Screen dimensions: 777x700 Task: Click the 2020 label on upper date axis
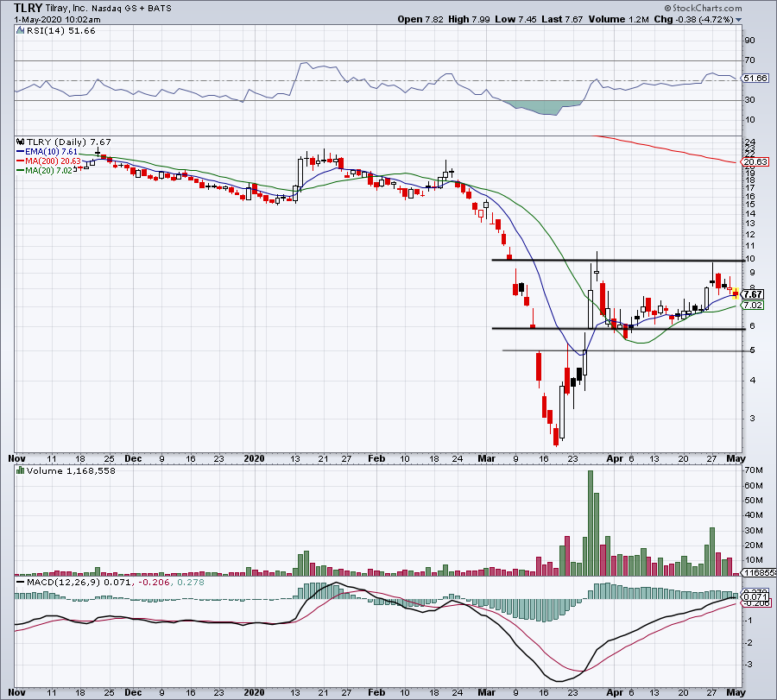point(254,458)
